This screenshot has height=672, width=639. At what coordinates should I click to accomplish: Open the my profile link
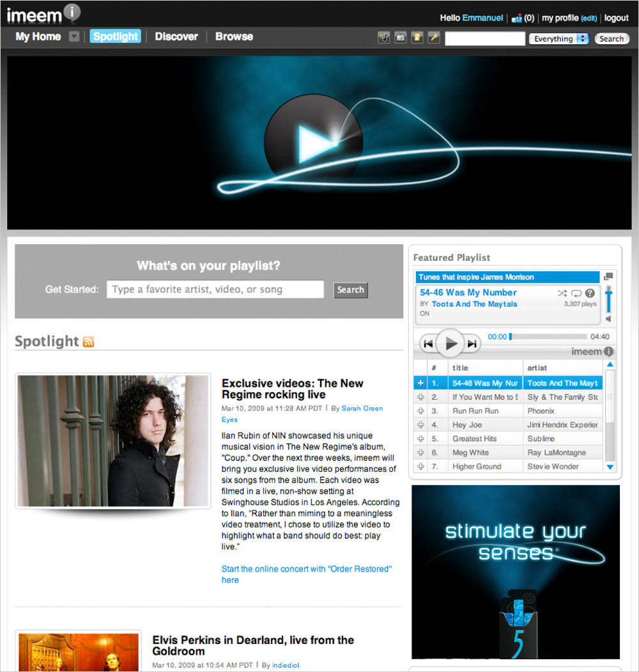coord(560,18)
